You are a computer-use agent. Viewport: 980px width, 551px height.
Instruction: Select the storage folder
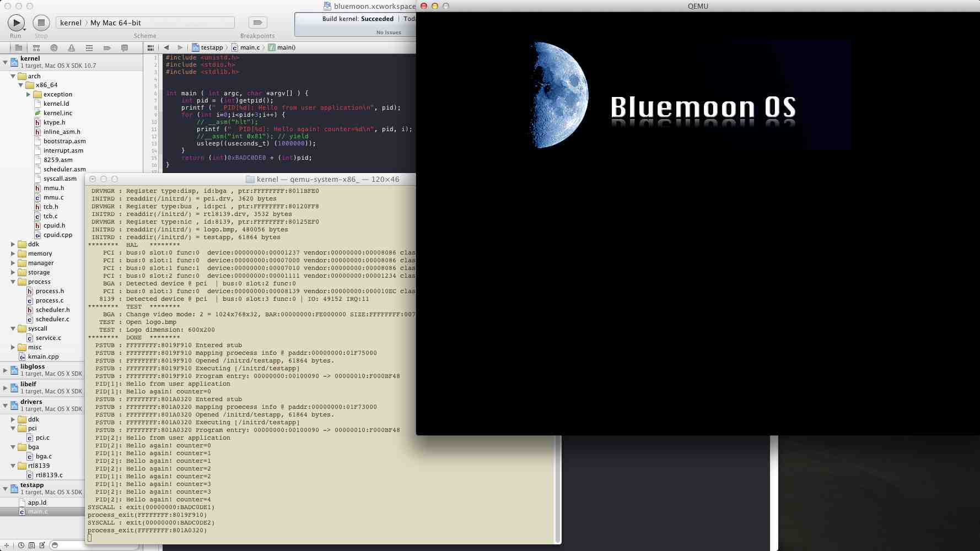[x=34, y=273]
